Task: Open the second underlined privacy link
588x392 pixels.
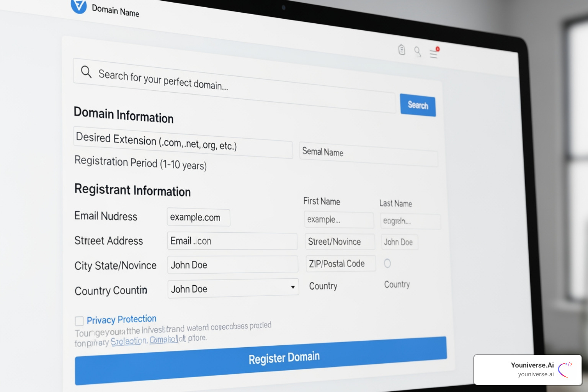Action: click(164, 339)
